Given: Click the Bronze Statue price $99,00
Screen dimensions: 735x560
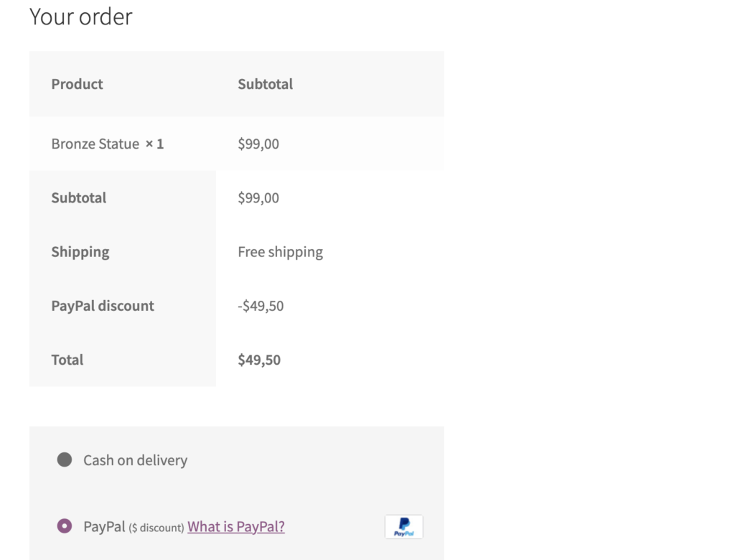Looking at the screenshot, I should (x=258, y=144).
